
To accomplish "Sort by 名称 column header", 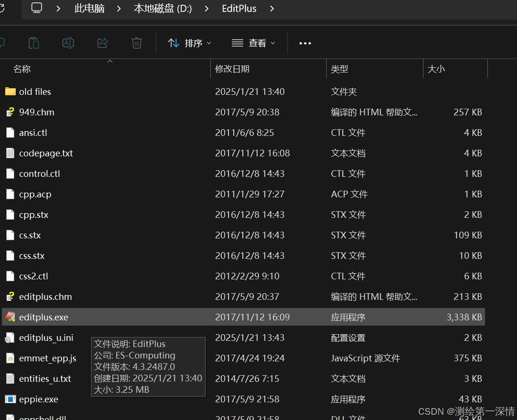I will pos(22,69).
